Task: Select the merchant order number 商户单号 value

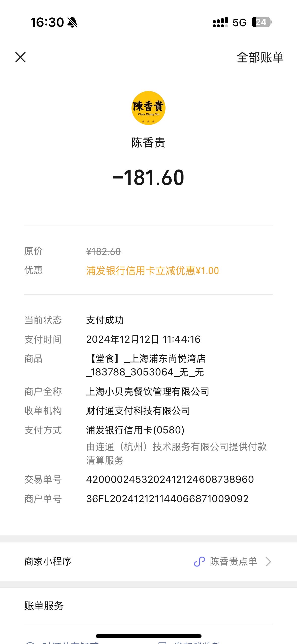Action: click(167, 499)
